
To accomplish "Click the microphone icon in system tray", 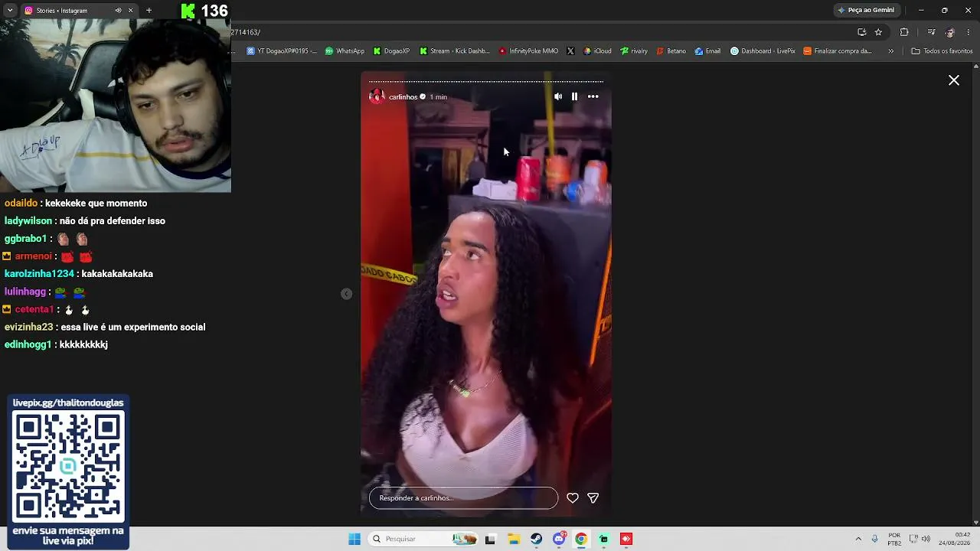I will coord(875,539).
